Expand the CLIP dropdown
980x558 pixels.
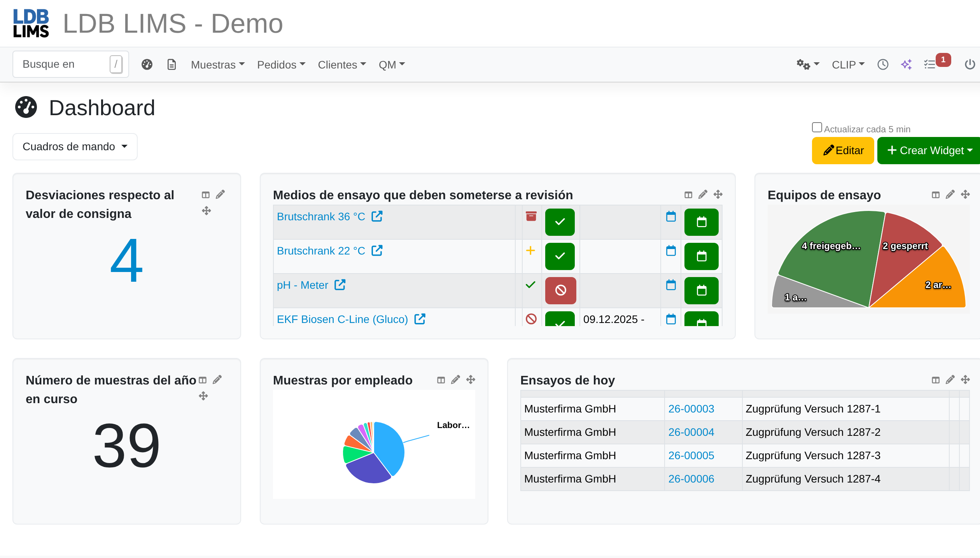click(x=848, y=65)
